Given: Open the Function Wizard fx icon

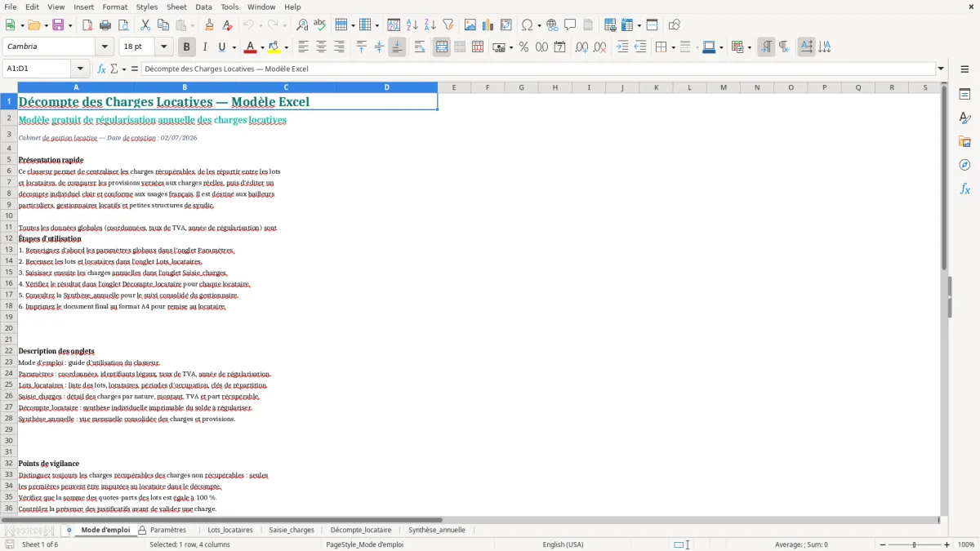Looking at the screenshot, I should 102,69.
